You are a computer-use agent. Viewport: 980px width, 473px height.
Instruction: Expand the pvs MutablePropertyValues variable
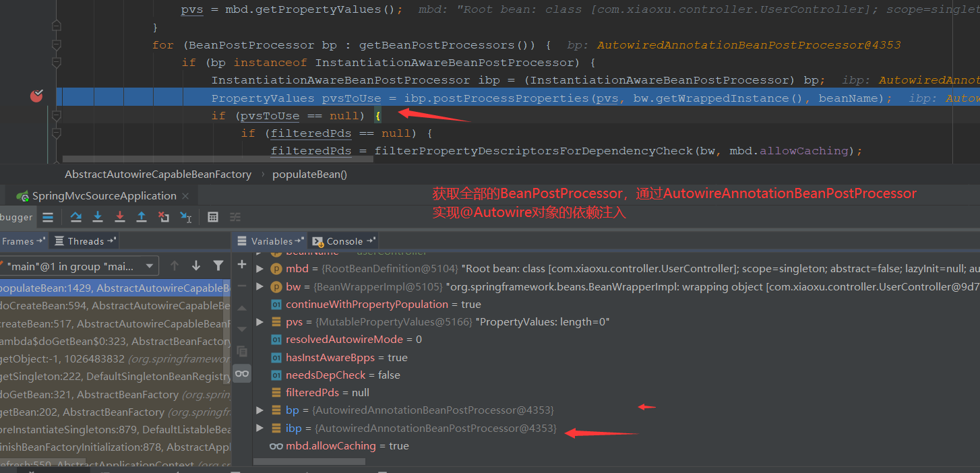260,322
